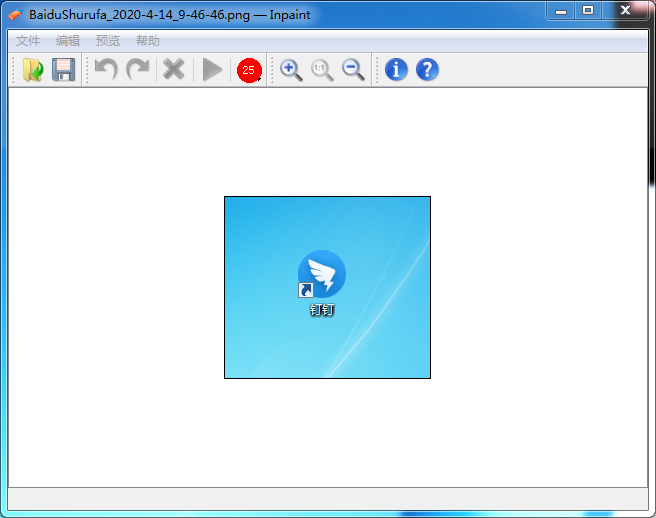Clear selection with the X icon
This screenshot has width=656, height=518.
point(174,69)
